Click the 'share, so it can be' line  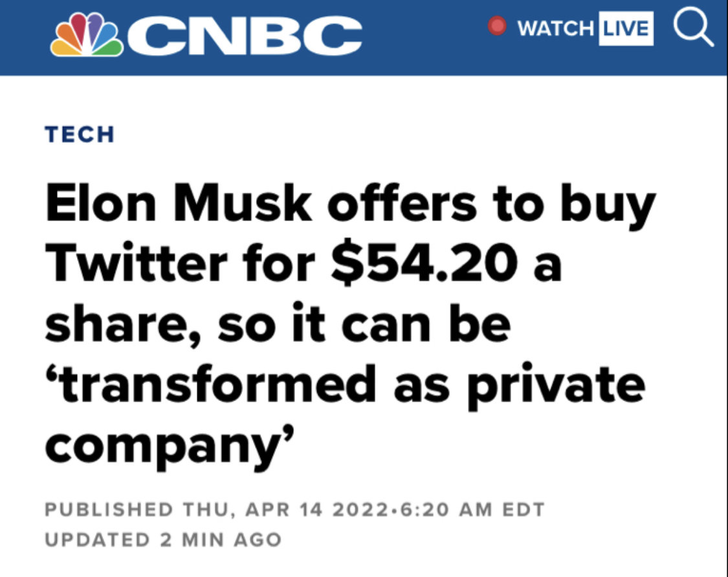[x=278, y=324]
